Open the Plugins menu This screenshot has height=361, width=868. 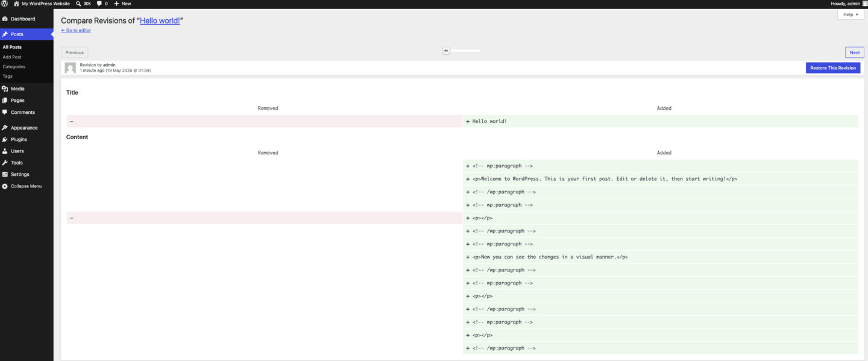(x=27, y=139)
